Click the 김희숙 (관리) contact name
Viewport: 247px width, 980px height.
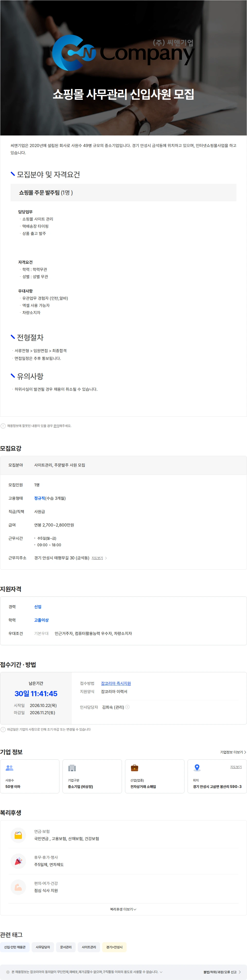point(113,707)
